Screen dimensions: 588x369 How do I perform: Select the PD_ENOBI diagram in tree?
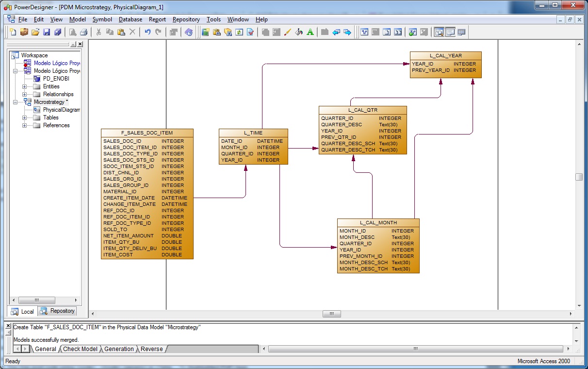tap(56, 79)
